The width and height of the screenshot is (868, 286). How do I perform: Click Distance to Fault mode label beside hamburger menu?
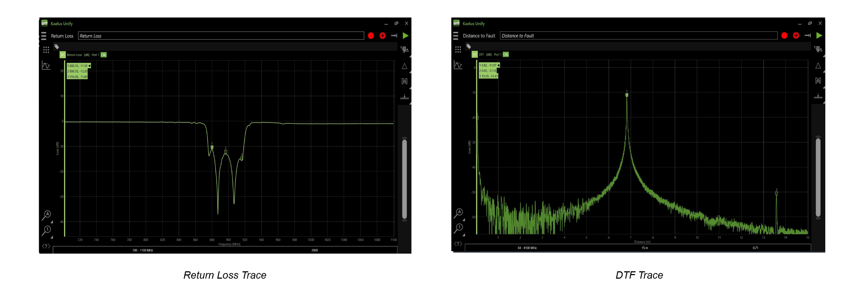point(479,36)
